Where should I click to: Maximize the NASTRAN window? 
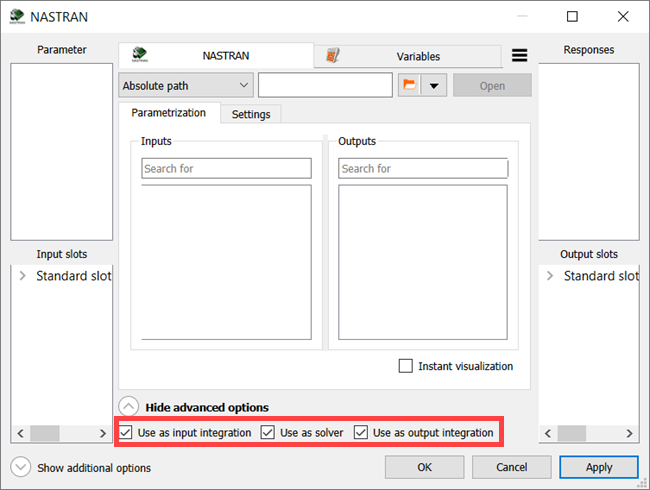[x=572, y=17]
